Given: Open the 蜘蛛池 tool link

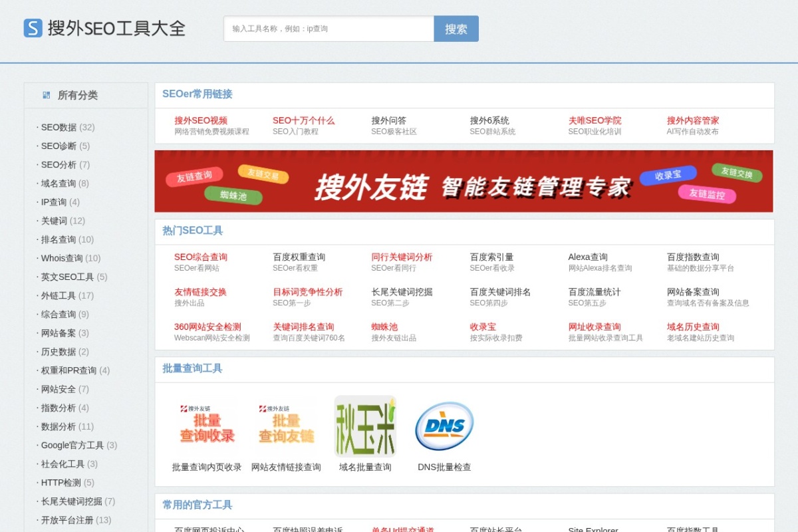Looking at the screenshot, I should click(x=384, y=327).
